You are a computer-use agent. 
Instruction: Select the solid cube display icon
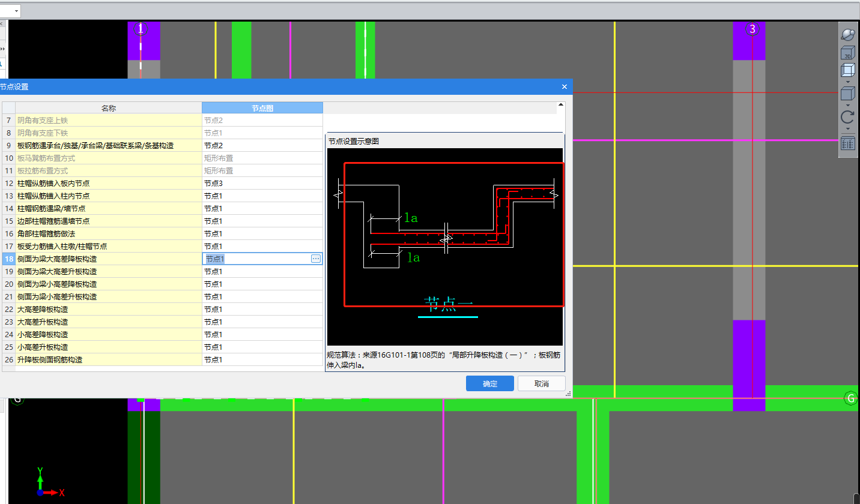[847, 94]
